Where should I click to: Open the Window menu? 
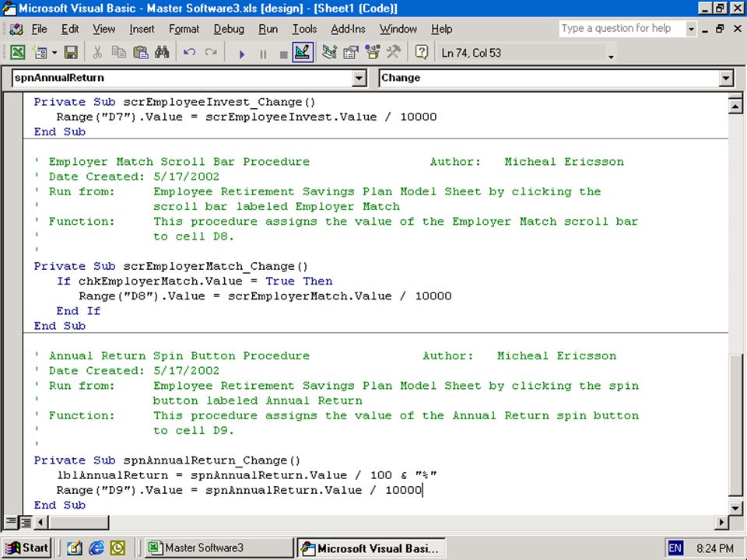(x=398, y=29)
